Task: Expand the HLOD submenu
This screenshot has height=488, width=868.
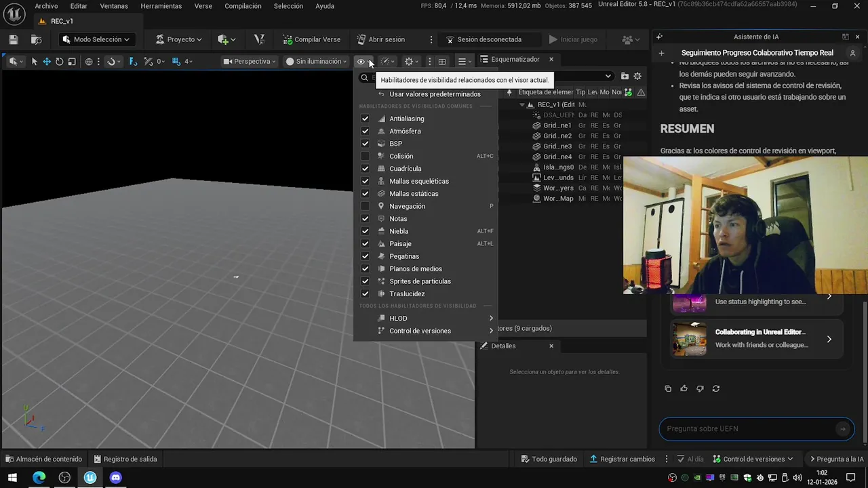Action: pyautogui.click(x=425, y=318)
